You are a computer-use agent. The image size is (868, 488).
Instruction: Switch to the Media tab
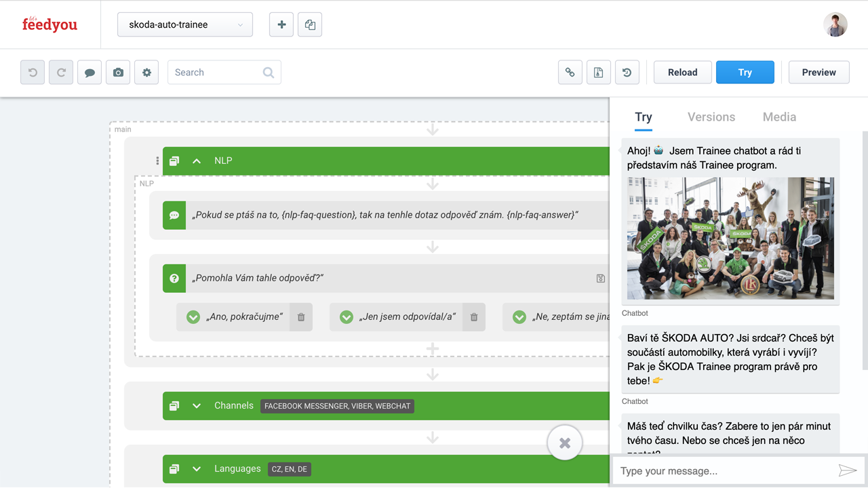pyautogui.click(x=779, y=117)
